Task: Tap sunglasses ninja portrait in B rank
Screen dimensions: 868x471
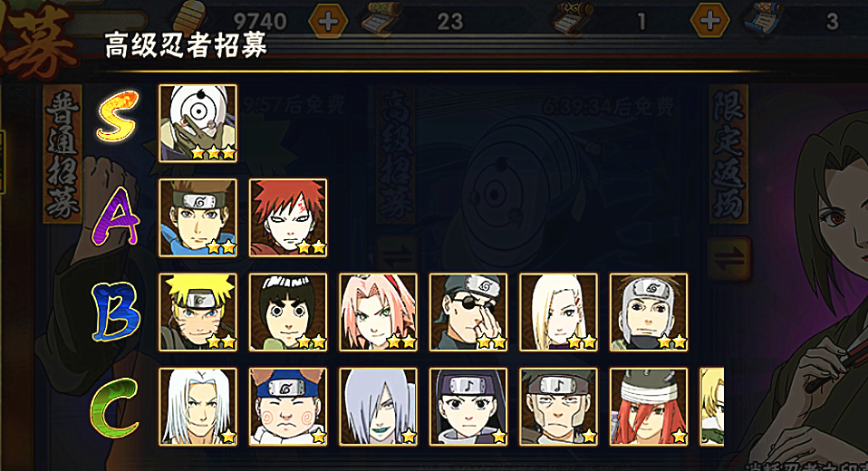Action: (468, 312)
